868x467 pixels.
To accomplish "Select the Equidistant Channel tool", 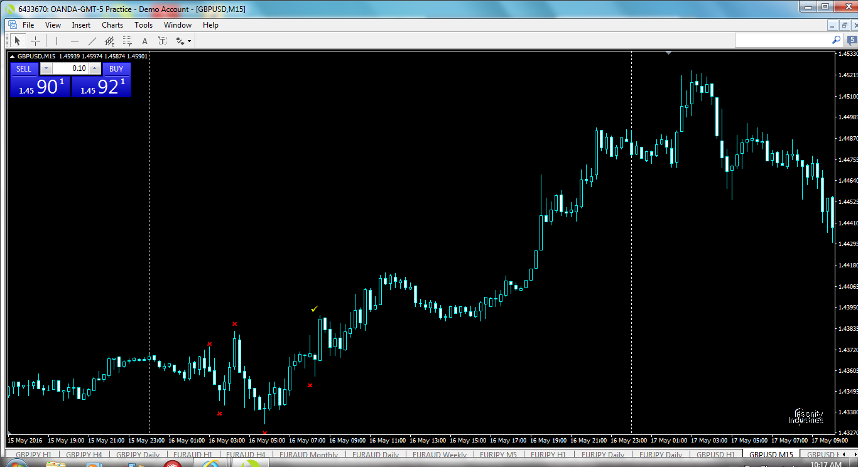I will [110, 41].
